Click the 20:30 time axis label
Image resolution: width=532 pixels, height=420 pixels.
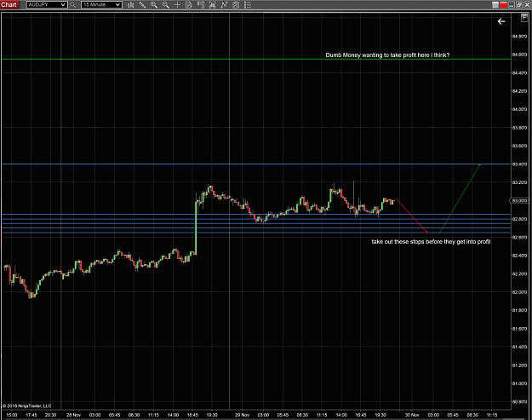pyautogui.click(x=50, y=415)
